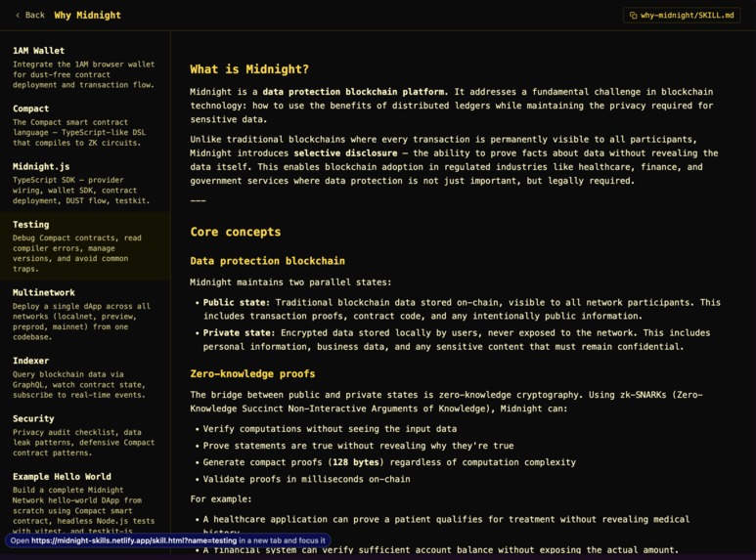
Task: Open the Compact skill entry
Action: [x=85, y=125]
